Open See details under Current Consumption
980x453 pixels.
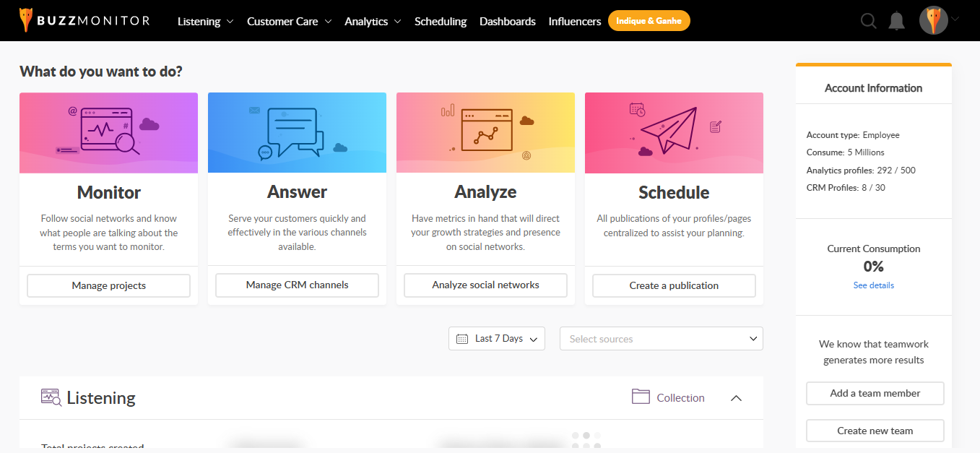[x=873, y=285]
